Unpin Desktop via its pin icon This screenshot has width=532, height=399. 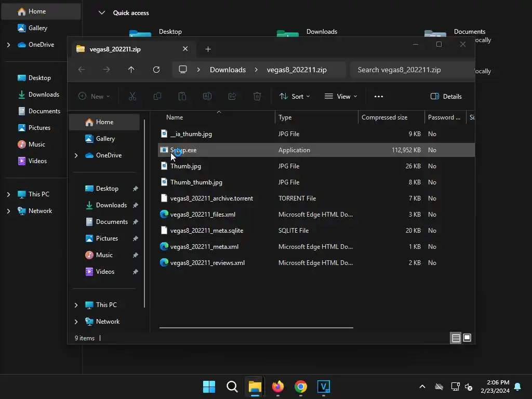[x=136, y=189]
